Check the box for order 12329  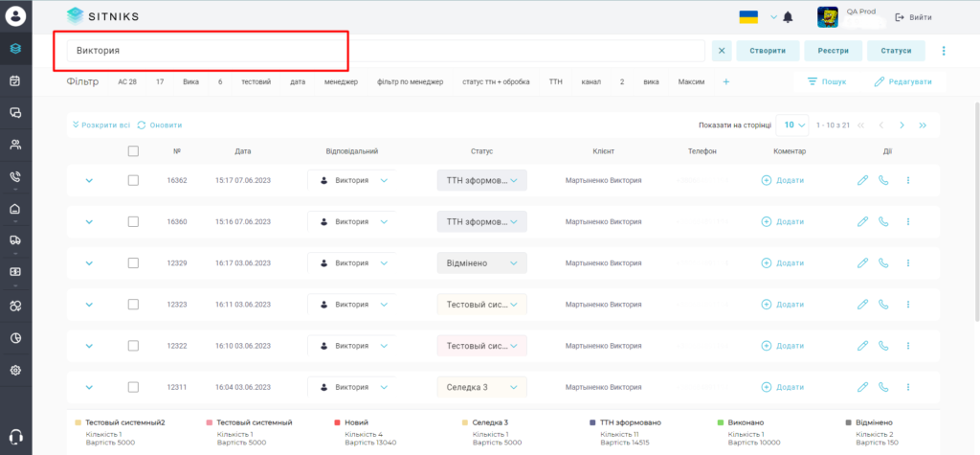133,262
